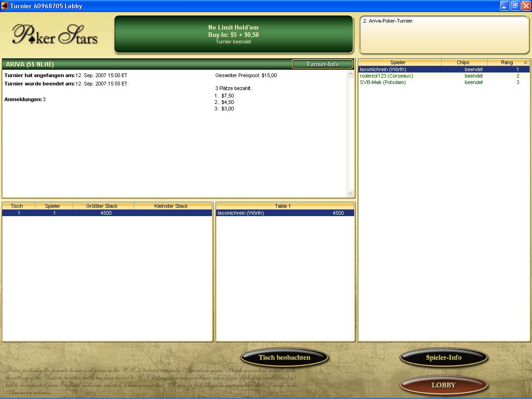Open the Turnier-Info button
The image size is (532, 399).
[x=322, y=64]
